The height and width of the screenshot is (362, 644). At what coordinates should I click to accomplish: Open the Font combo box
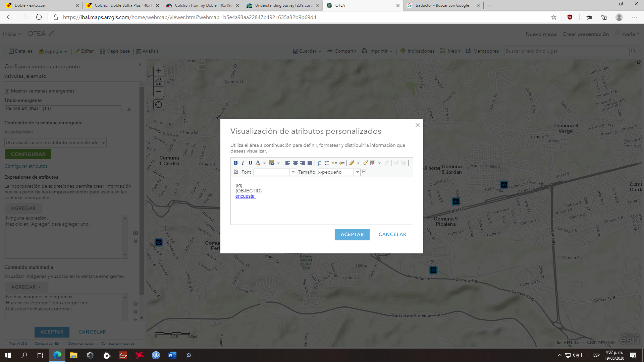(x=275, y=172)
